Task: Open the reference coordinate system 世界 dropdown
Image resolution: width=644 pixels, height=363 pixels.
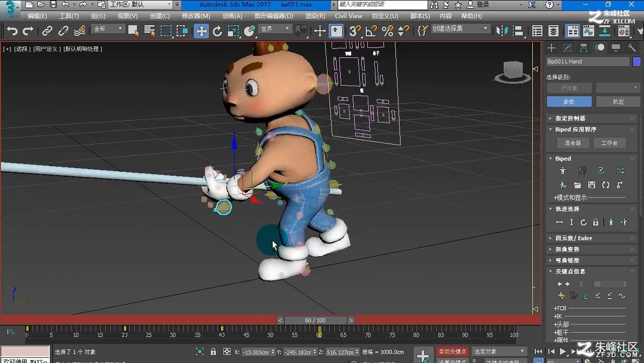Action: point(275,29)
